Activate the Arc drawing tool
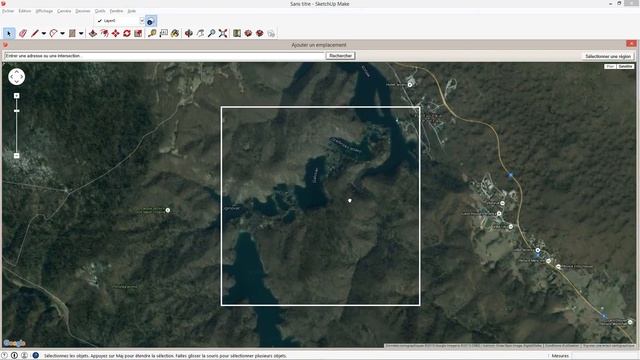Viewport: 640px width, 360px height. click(53, 33)
